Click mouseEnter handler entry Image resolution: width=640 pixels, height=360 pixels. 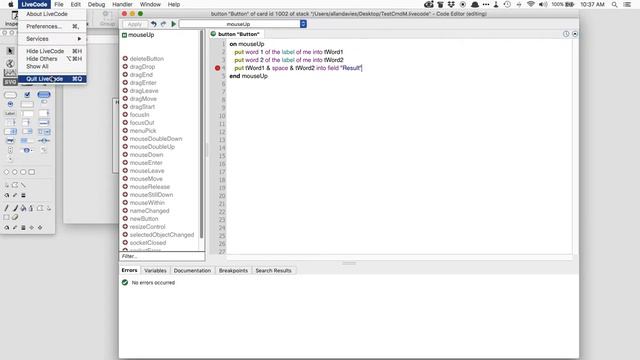point(146,163)
